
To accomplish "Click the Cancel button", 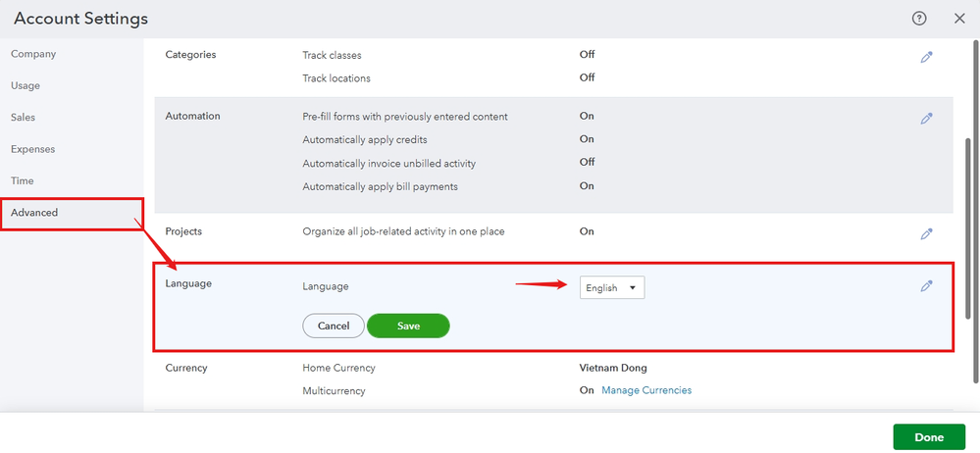I will click(x=334, y=326).
